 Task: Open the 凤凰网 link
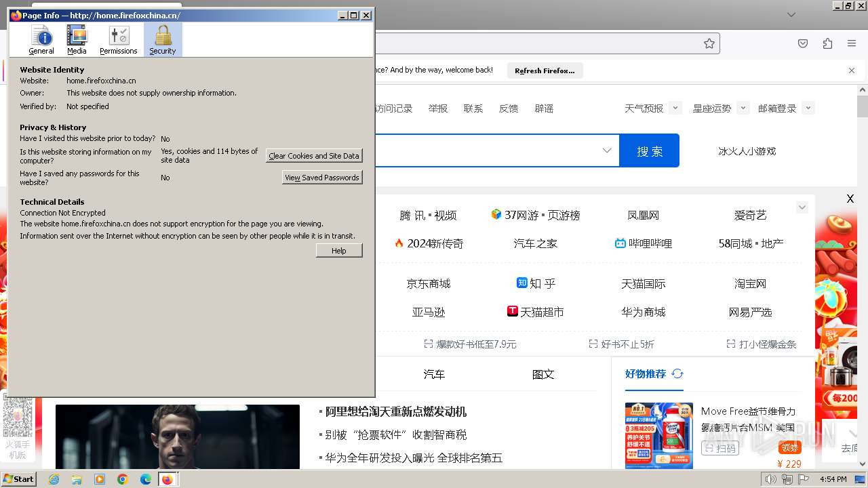(644, 215)
